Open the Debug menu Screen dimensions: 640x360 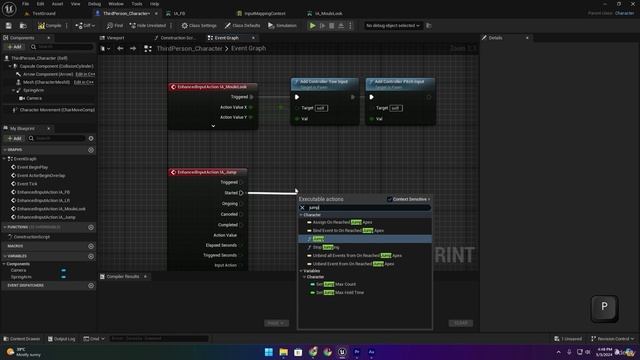point(94,4)
